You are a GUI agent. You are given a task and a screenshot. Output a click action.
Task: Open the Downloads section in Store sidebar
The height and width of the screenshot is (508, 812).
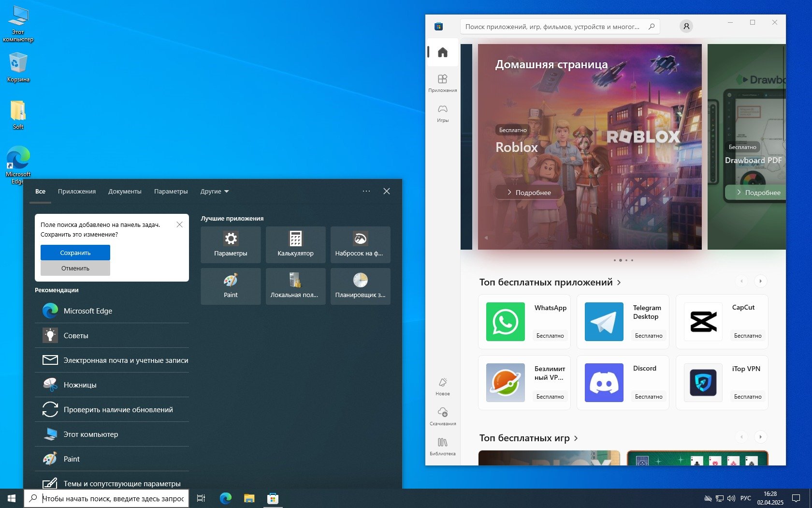point(442,416)
